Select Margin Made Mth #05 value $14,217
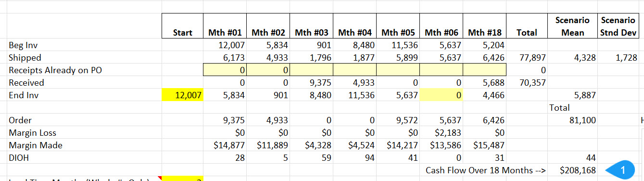This screenshot has width=644, height=181. [398, 145]
